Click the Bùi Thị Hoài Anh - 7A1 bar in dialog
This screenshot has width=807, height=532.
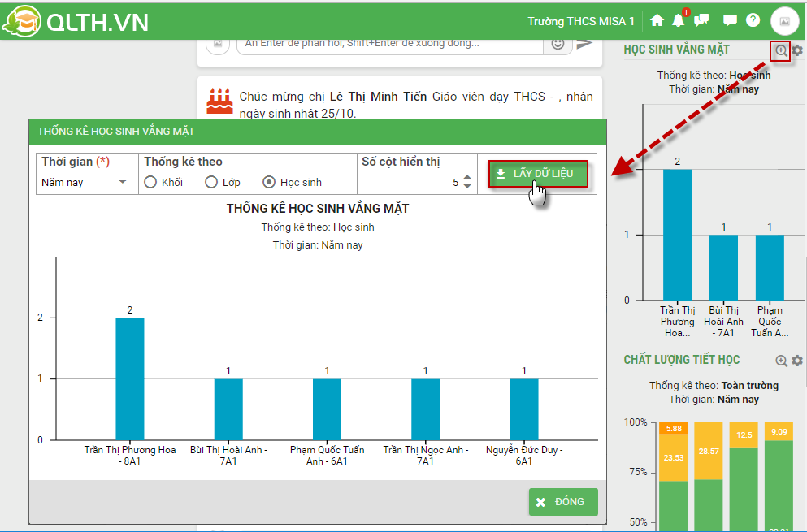228,409
